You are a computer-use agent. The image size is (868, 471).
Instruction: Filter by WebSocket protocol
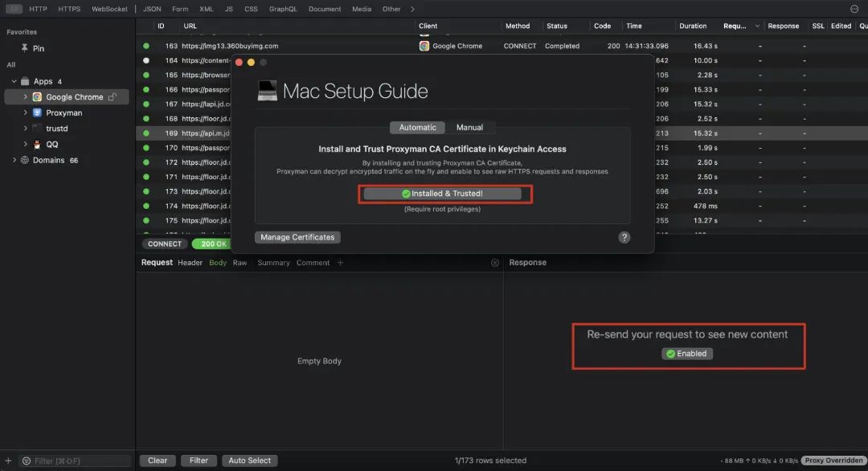click(109, 9)
